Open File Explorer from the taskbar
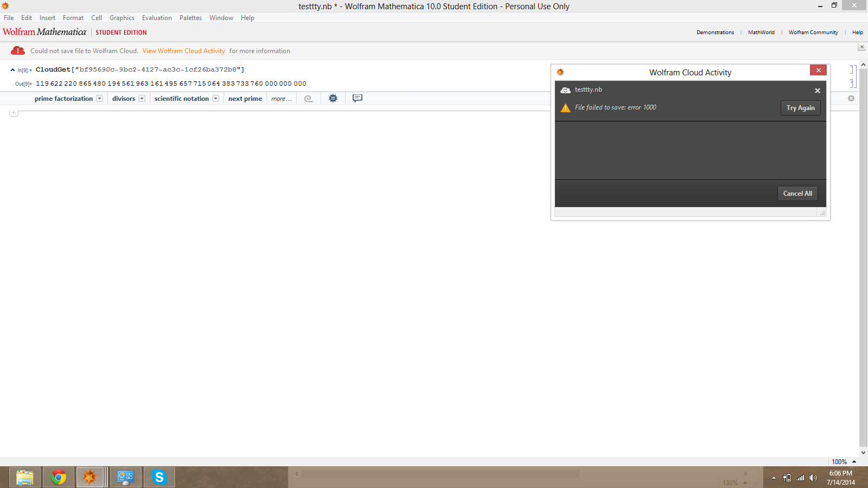The image size is (868, 488). [25, 477]
